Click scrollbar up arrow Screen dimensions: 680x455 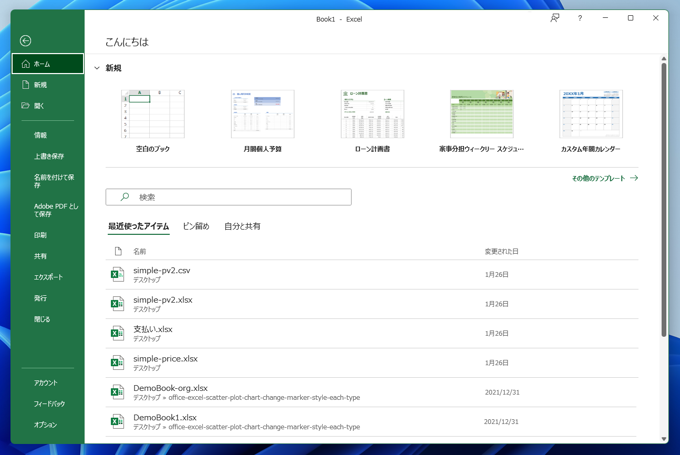[x=664, y=59]
